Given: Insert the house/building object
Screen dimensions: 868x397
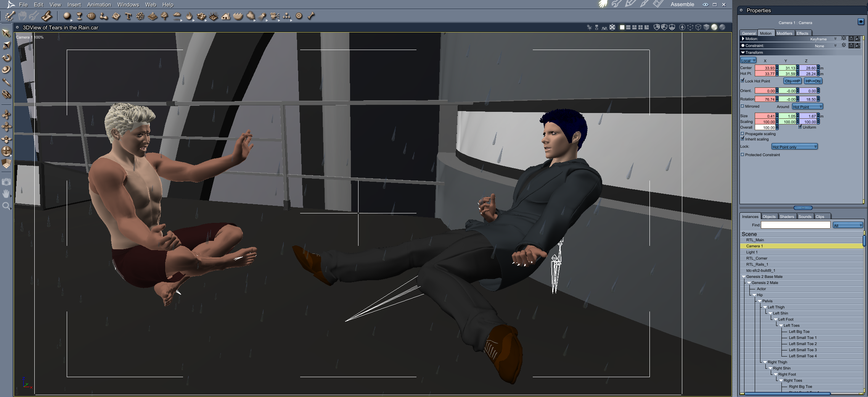Looking at the screenshot, I should click(x=226, y=16).
